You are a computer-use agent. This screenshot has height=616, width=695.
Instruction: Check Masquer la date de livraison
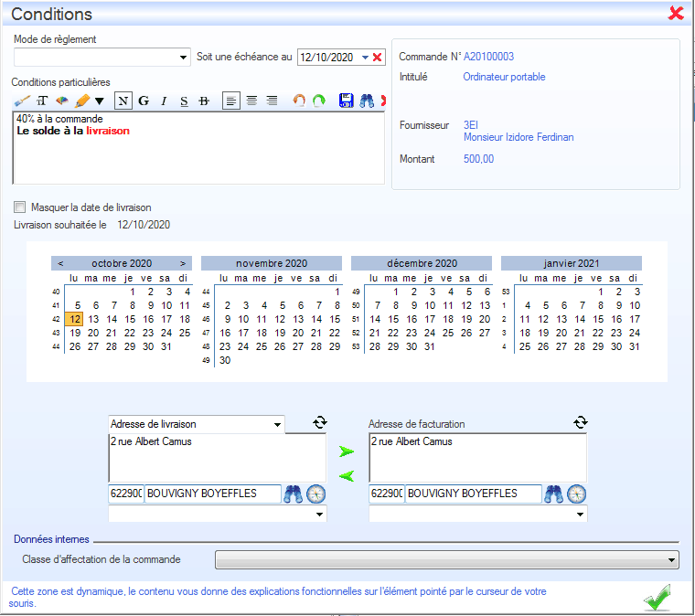tap(19, 207)
